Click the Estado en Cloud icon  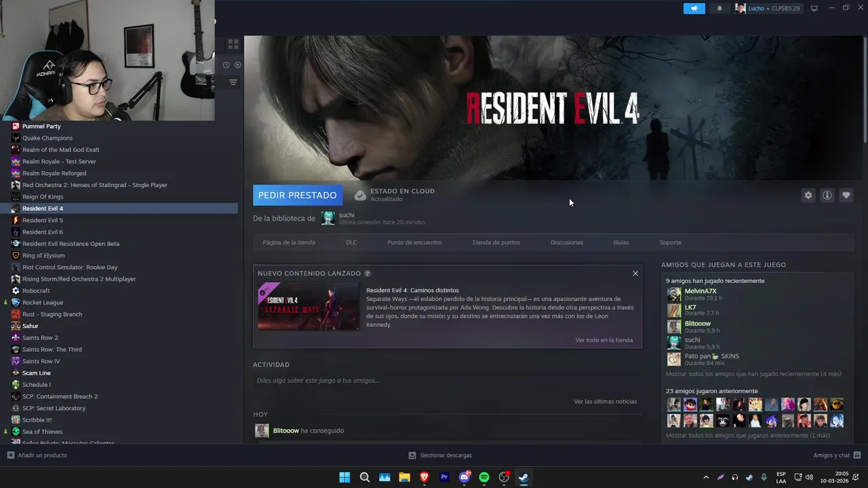tap(360, 195)
